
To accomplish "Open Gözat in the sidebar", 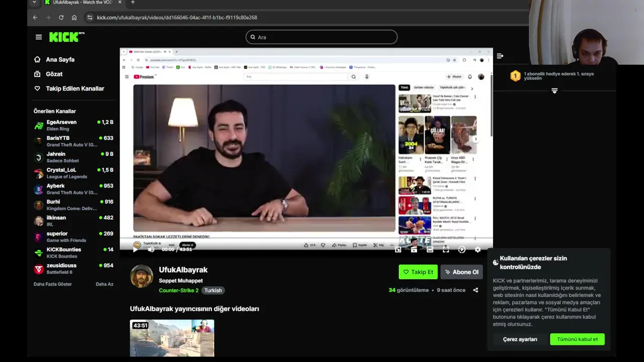I will [54, 74].
